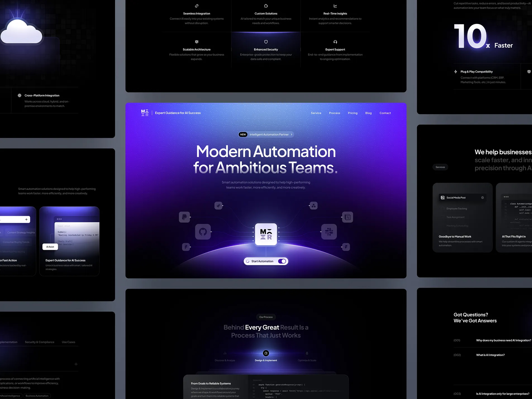Open the Pricing menu item
The image size is (532, 399).
[352, 113]
